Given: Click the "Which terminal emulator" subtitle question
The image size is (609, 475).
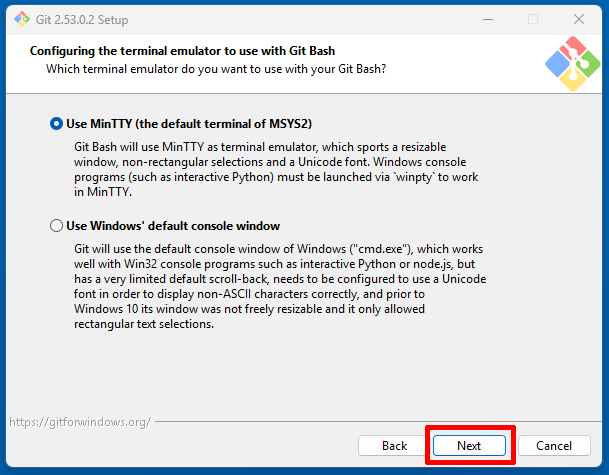Looking at the screenshot, I should (216, 69).
